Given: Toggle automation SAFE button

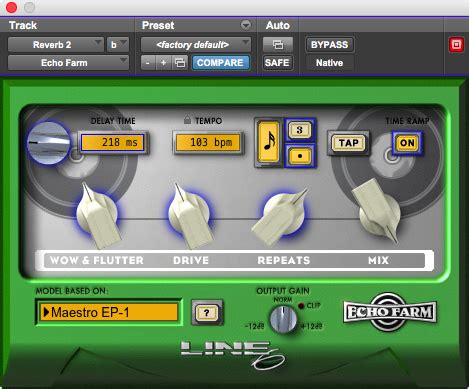Looking at the screenshot, I should click(277, 63).
